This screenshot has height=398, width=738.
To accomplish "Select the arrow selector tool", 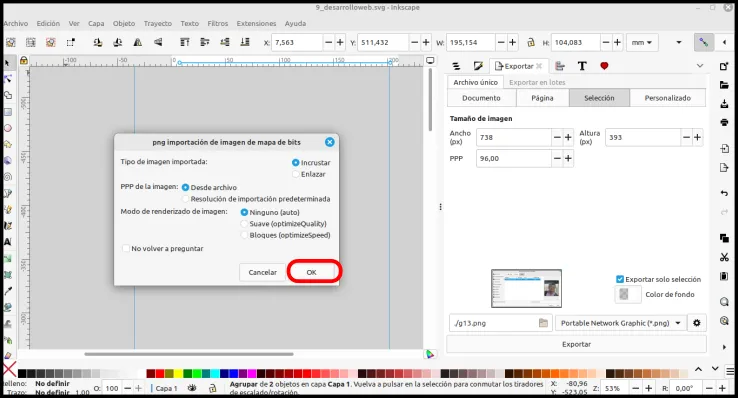I will (x=7, y=63).
